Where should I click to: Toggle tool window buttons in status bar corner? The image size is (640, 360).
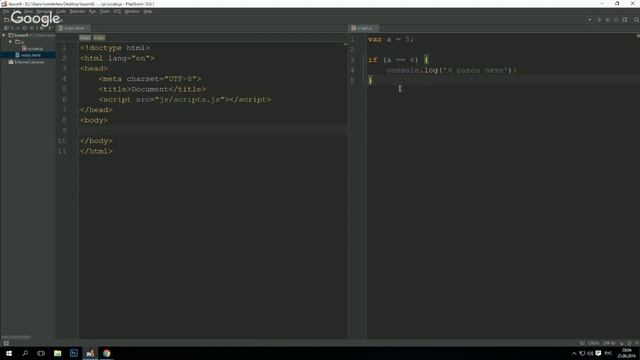point(6,343)
